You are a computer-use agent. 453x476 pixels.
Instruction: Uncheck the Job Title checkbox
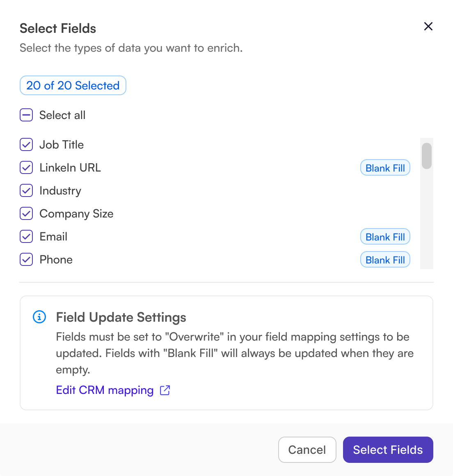pyautogui.click(x=26, y=144)
